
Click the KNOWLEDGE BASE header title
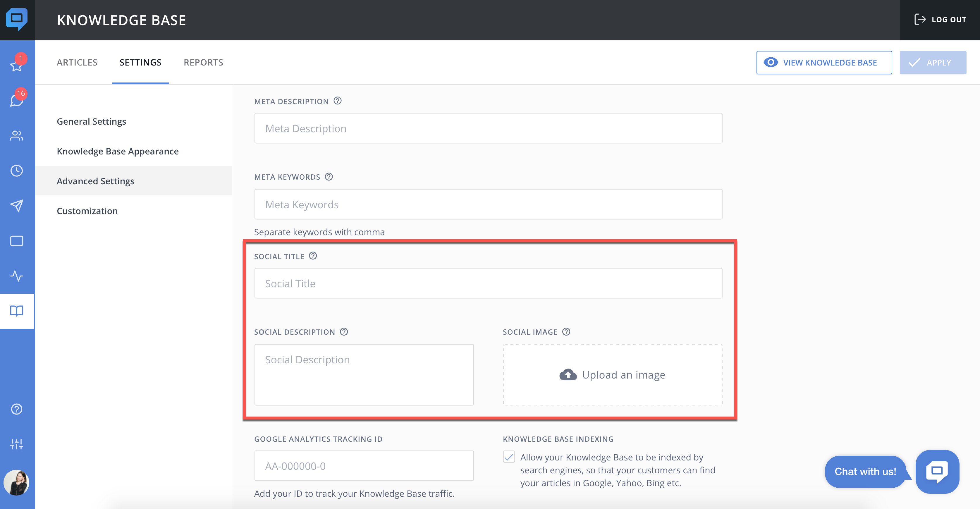(x=121, y=20)
